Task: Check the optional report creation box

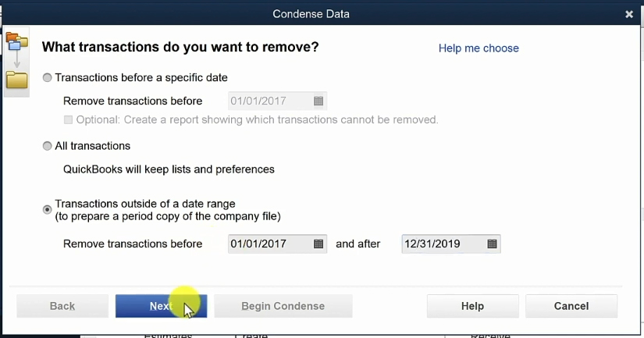Action: 68,119
